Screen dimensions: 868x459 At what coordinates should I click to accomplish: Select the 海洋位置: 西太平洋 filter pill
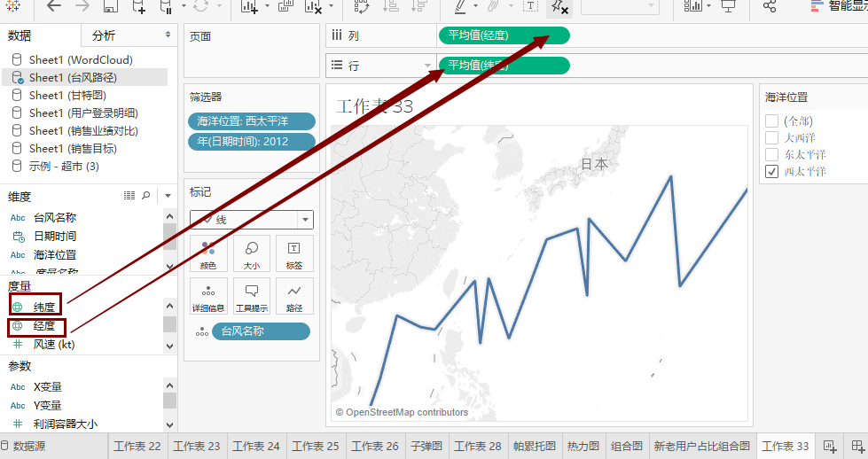[x=252, y=121]
